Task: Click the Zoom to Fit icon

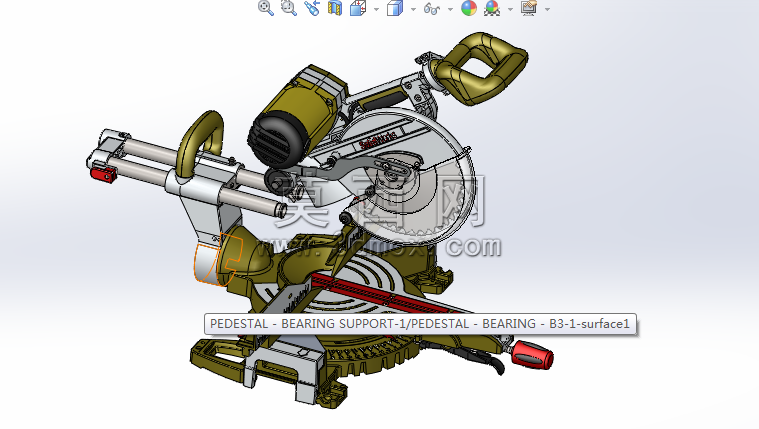Action: click(265, 8)
